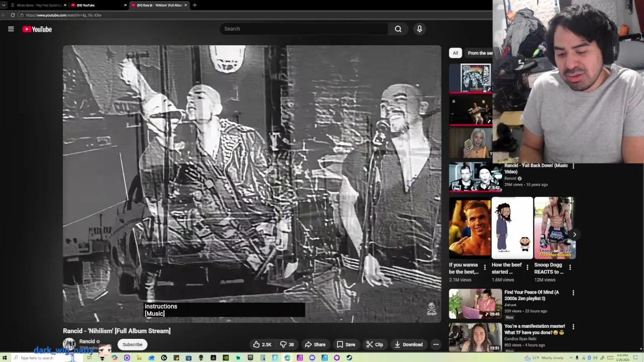Open options for 'Find Your Peace Of Mind'
Image resolution: width=644 pixels, height=362 pixels.
(573, 293)
